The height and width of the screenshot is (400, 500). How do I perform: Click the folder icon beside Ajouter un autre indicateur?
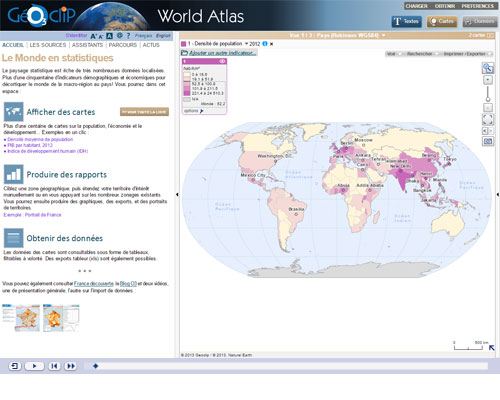point(184,53)
